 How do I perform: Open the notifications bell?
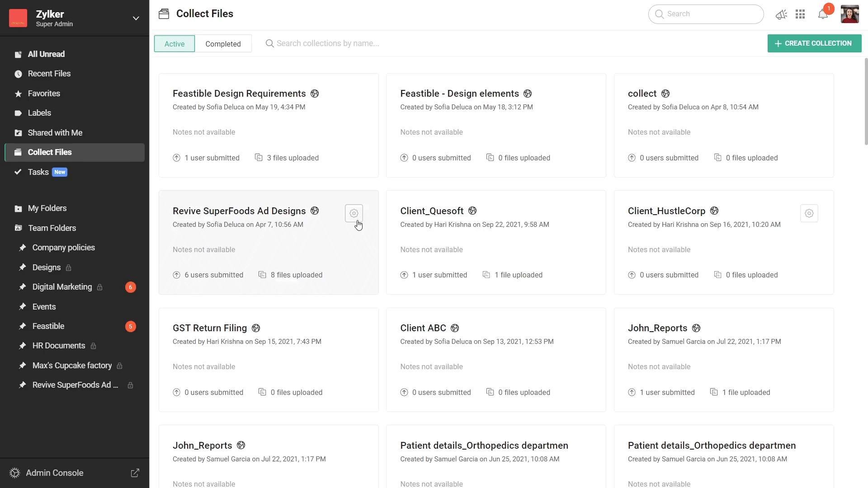click(x=823, y=14)
